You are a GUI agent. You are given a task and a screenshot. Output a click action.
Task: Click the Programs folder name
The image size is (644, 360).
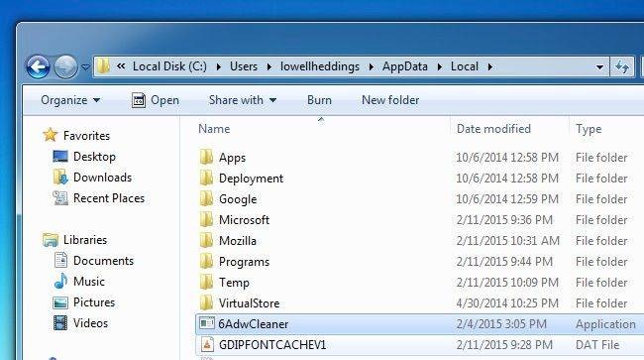(244, 262)
